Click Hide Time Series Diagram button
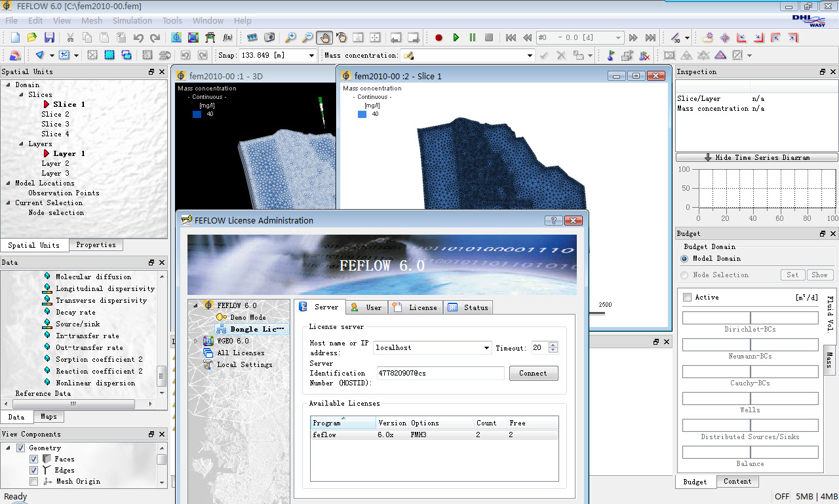839x504 pixels. (x=756, y=158)
